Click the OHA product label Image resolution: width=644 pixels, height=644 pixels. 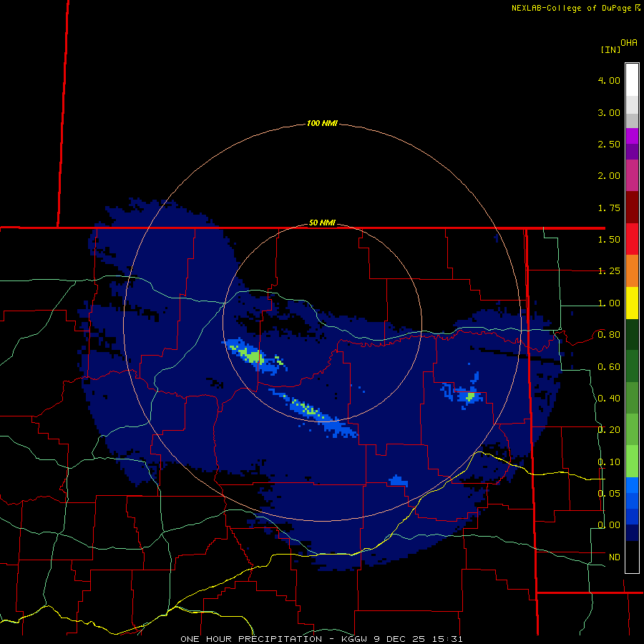click(629, 43)
